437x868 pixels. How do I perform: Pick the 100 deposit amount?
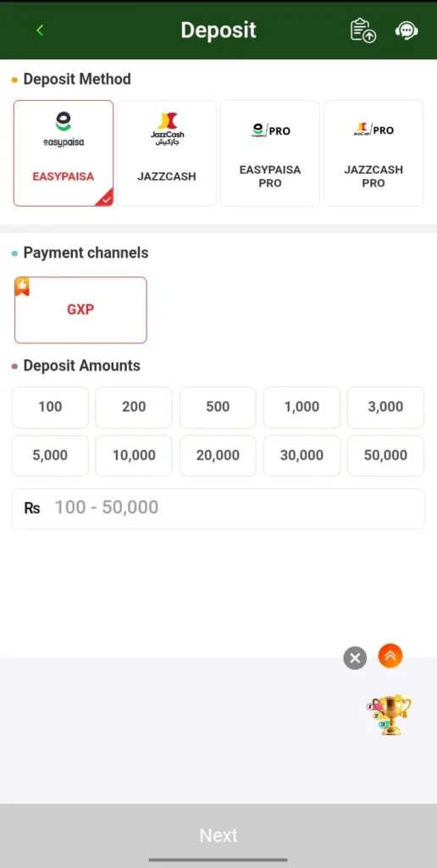tap(50, 408)
